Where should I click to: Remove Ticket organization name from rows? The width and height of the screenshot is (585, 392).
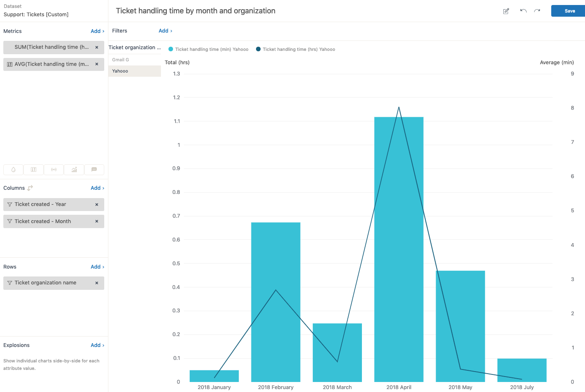(x=97, y=283)
